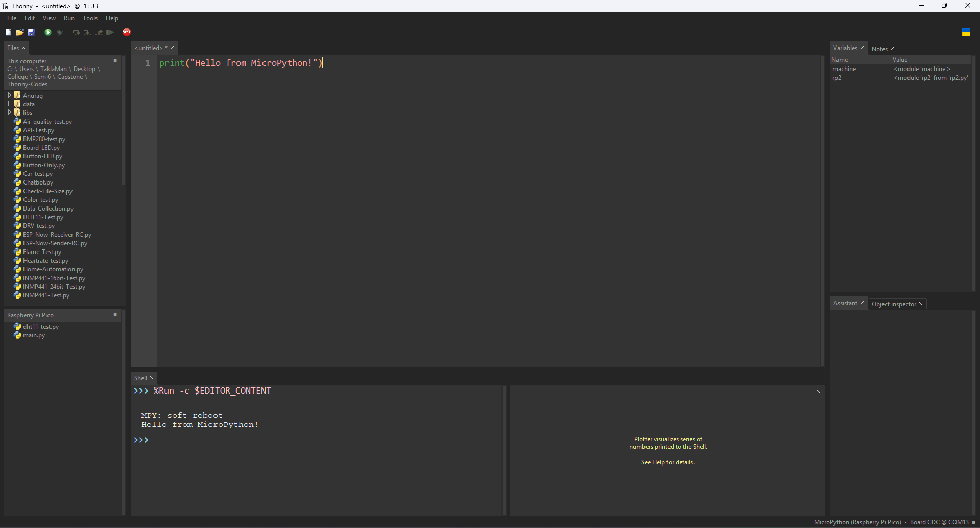Open the View menu

tap(49, 18)
